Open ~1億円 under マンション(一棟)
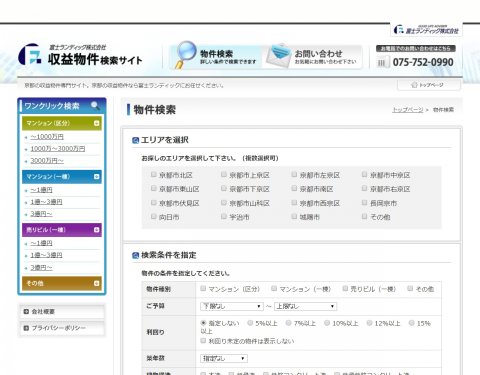This screenshot has height=375, width=480. click(41, 190)
